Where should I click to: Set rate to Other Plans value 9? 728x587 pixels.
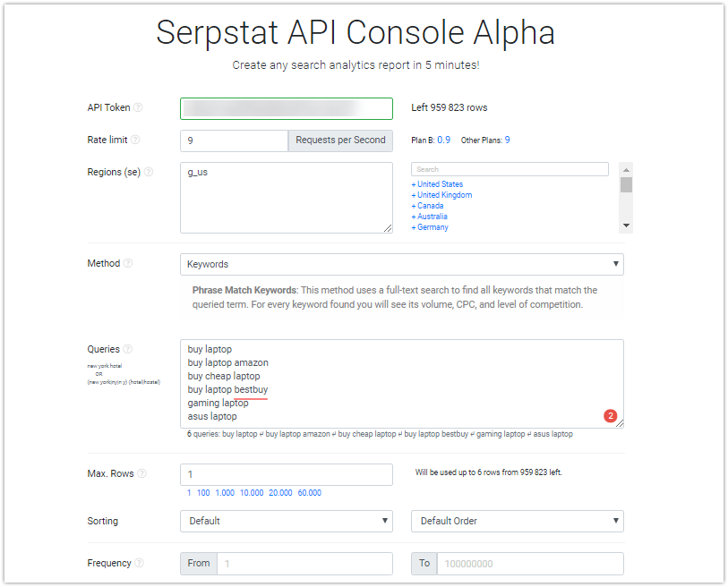coord(508,140)
